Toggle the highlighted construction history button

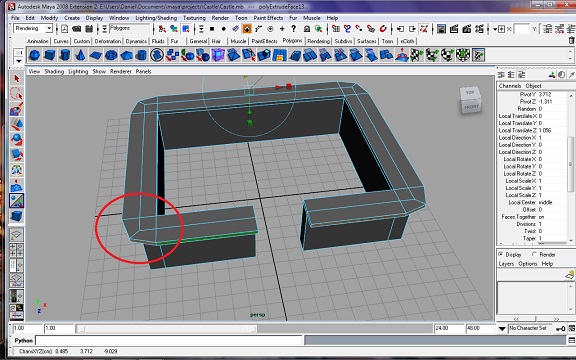coord(424,29)
